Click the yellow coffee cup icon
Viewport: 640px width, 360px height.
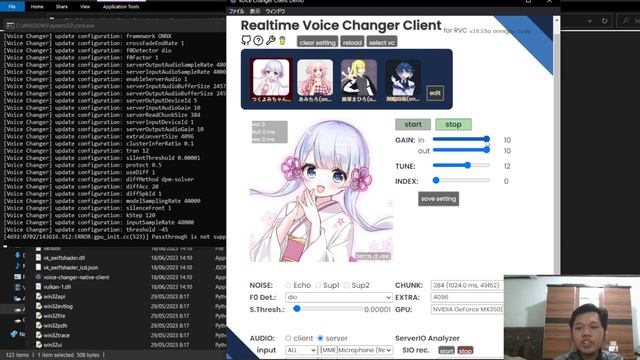(282, 40)
